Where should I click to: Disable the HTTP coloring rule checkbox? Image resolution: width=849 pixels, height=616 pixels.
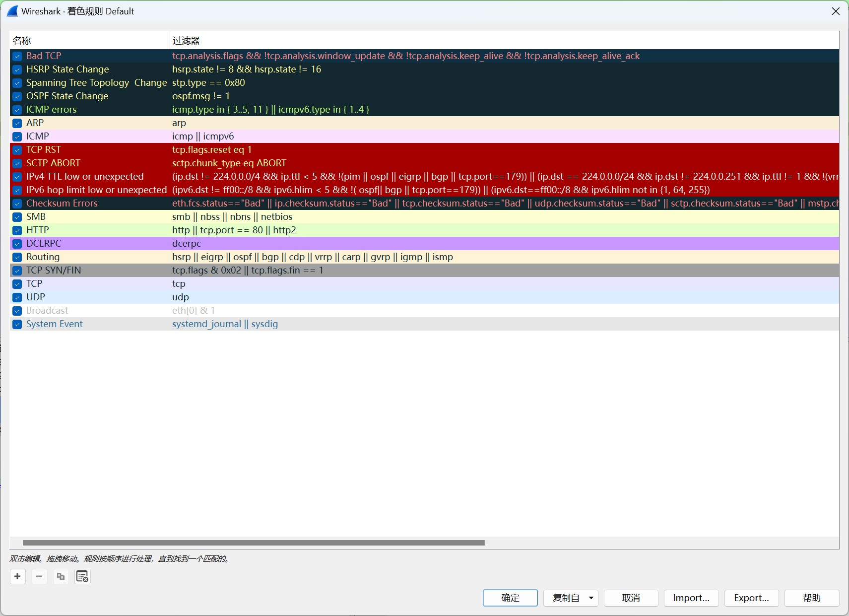click(x=17, y=230)
